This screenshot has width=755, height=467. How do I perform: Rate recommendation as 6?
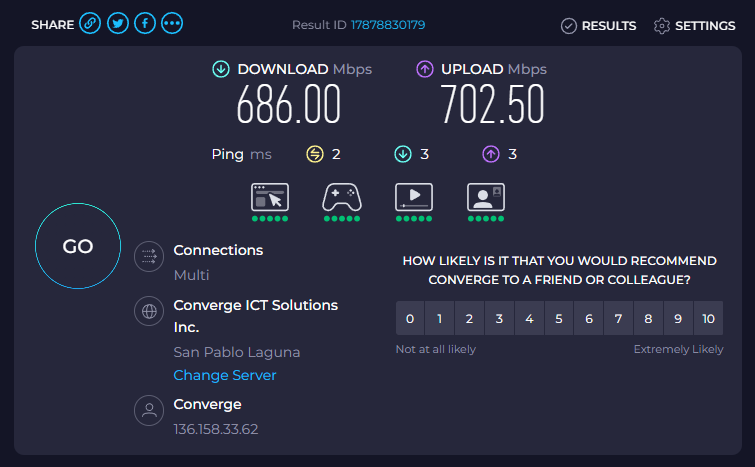[589, 318]
